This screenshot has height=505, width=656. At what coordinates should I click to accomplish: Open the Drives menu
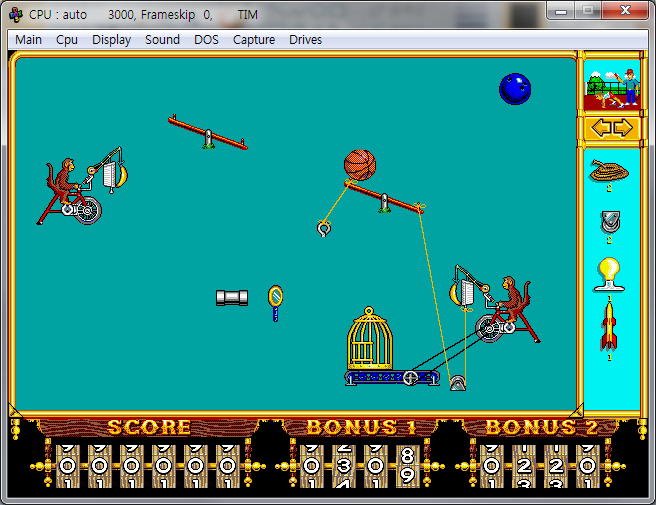pyautogui.click(x=305, y=40)
